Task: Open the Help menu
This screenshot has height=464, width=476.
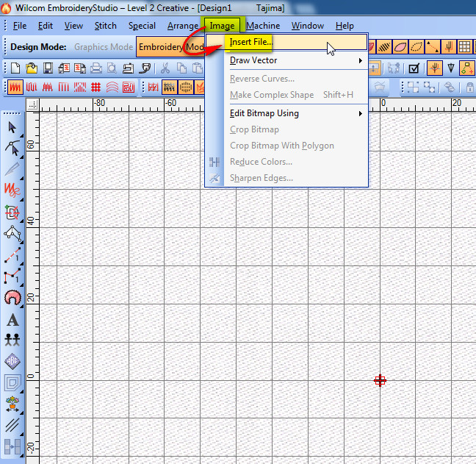Action: [345, 26]
